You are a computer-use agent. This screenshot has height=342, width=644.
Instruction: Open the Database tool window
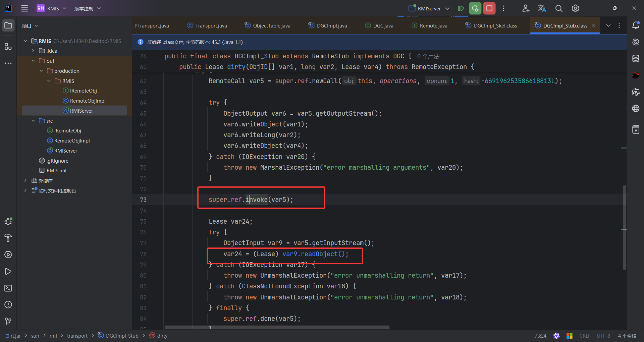636,59
